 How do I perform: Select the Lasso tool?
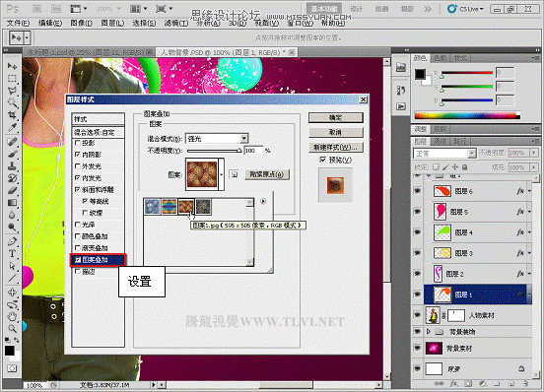point(12,91)
